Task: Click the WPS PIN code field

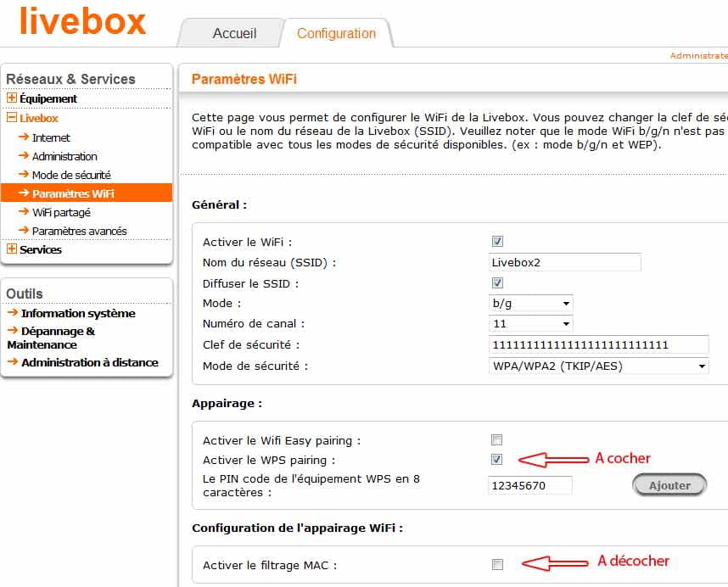Action: [x=530, y=485]
